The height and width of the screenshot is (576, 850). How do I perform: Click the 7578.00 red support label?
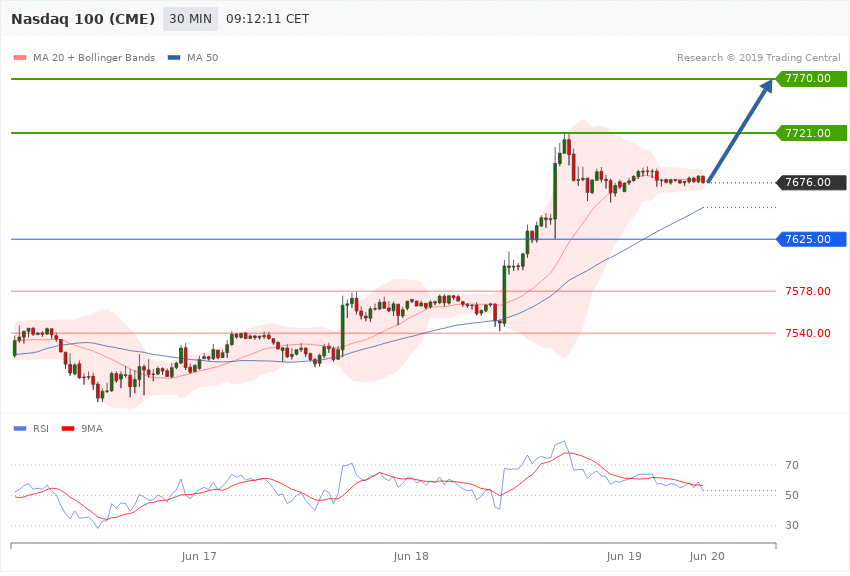808,291
